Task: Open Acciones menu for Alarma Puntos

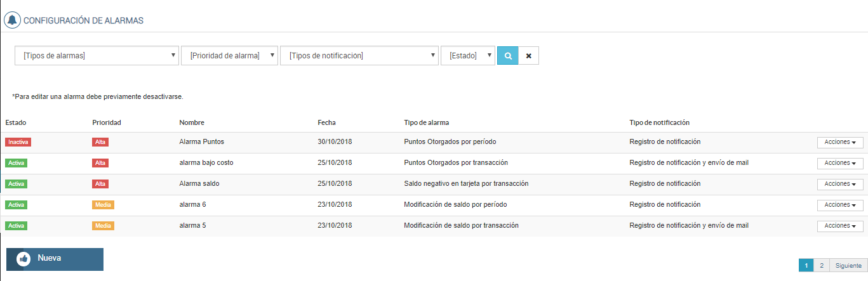Action: coord(839,142)
